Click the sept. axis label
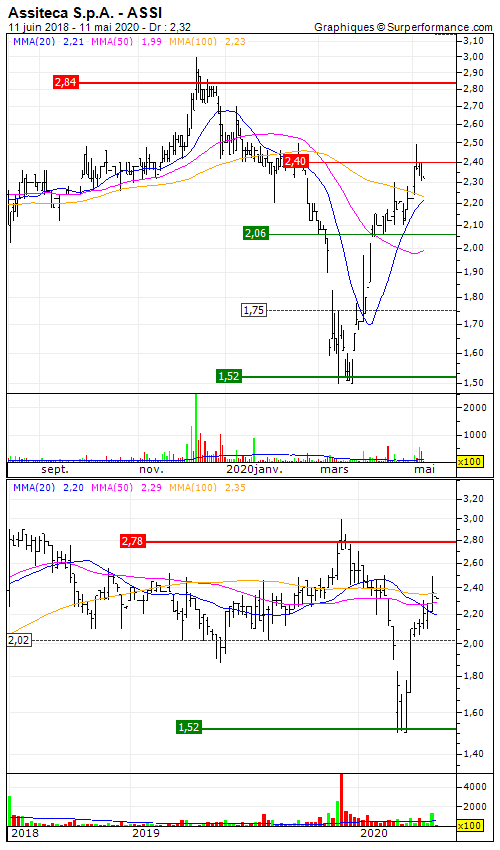The image size is (500, 850). coord(55,469)
